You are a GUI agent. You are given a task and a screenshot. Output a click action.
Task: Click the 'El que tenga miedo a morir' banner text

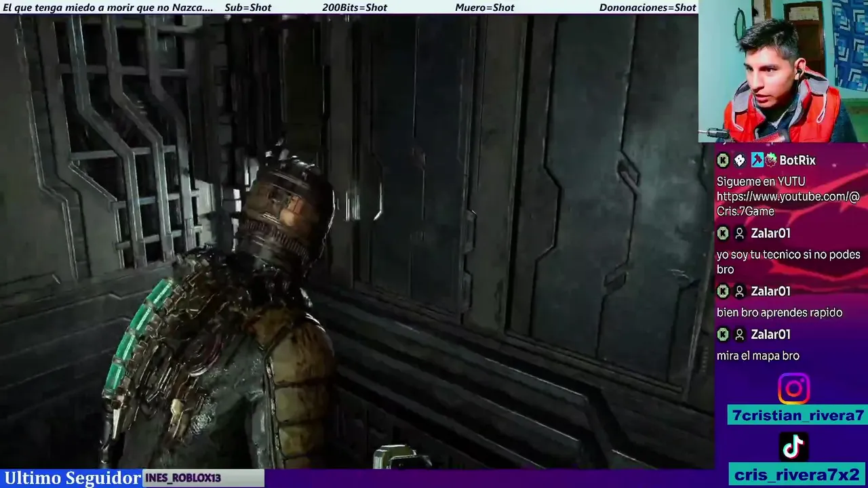(x=108, y=7)
